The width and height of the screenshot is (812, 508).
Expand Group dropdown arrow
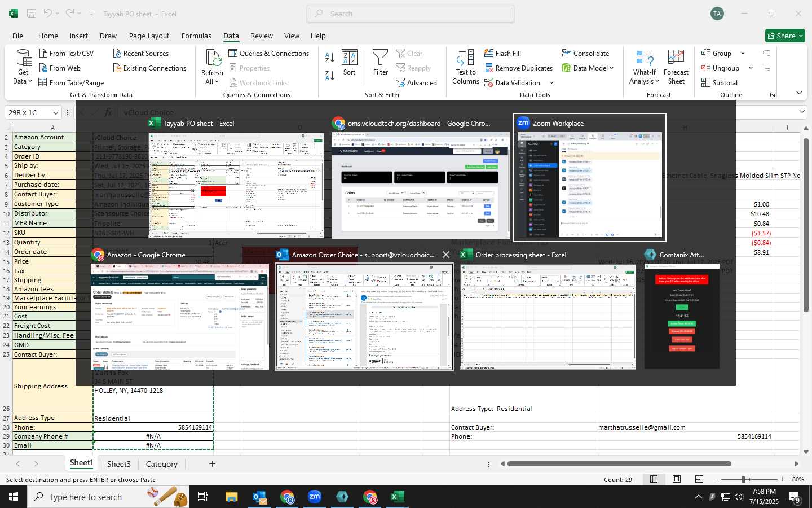[x=743, y=53]
